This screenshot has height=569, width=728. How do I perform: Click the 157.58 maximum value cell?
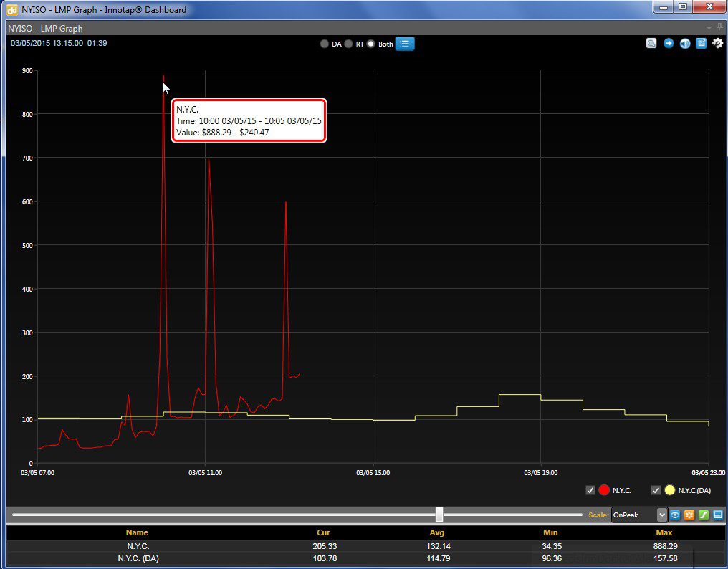[666, 558]
